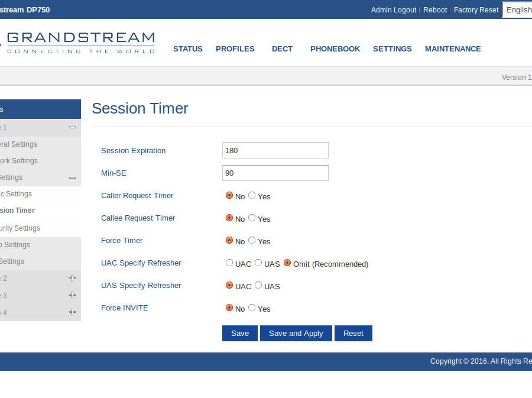Click the Grandstream logo
This screenshot has width=532, height=398.
click(80, 43)
